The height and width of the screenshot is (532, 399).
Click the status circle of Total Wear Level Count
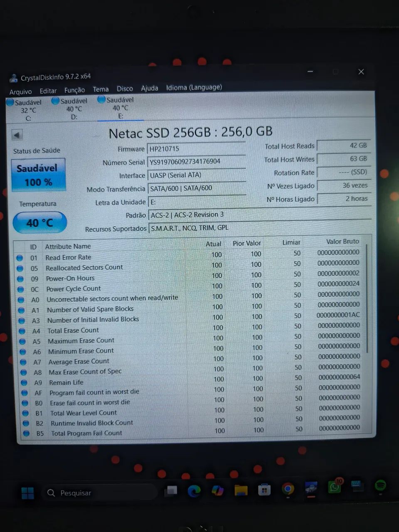[x=26, y=413]
